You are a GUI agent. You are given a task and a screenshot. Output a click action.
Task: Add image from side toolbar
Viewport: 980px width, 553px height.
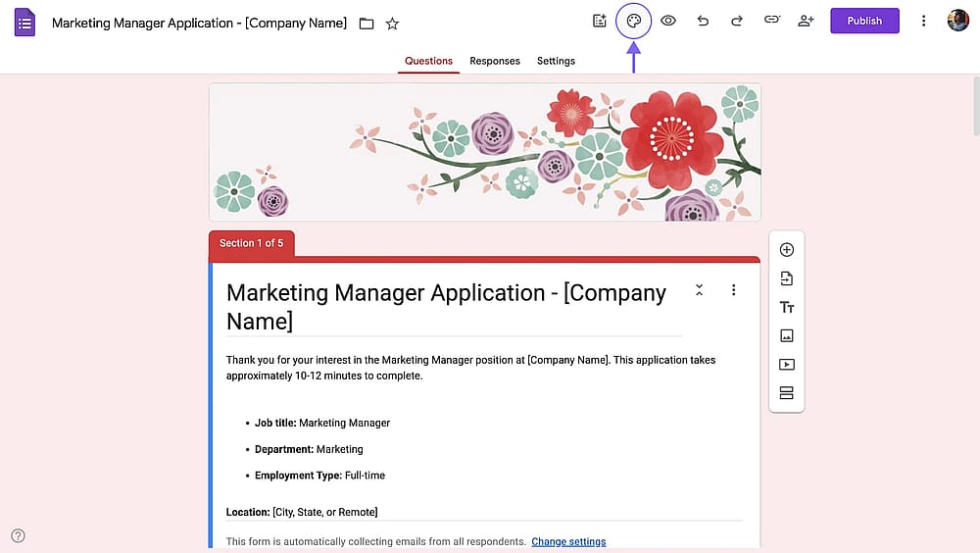[787, 336]
